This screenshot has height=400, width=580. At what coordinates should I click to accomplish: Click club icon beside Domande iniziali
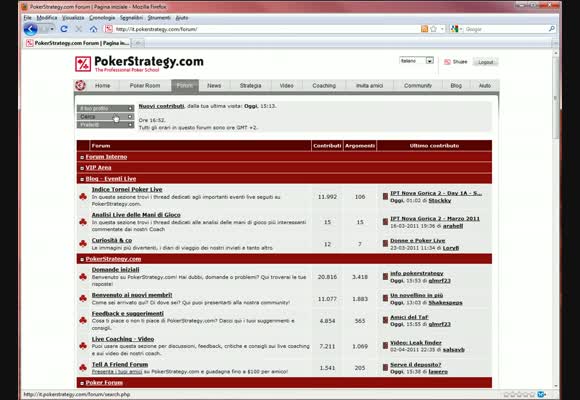[83, 277]
